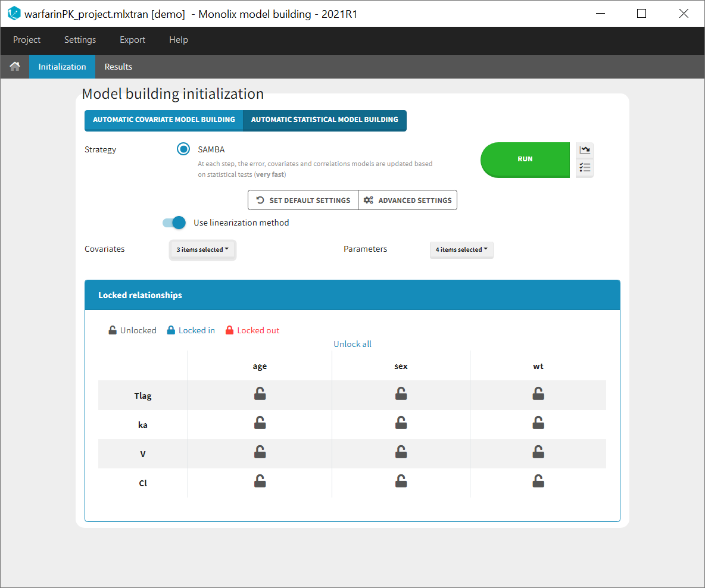
Task: Open the Export menu
Action: (132, 40)
